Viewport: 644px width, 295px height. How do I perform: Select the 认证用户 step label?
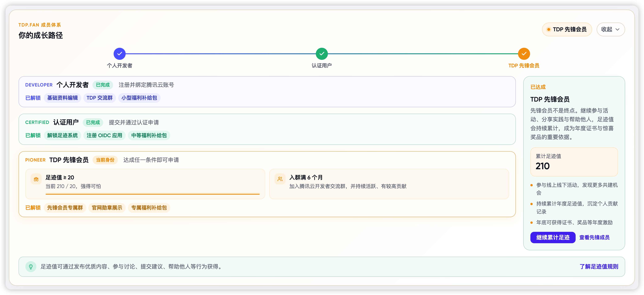tap(322, 66)
